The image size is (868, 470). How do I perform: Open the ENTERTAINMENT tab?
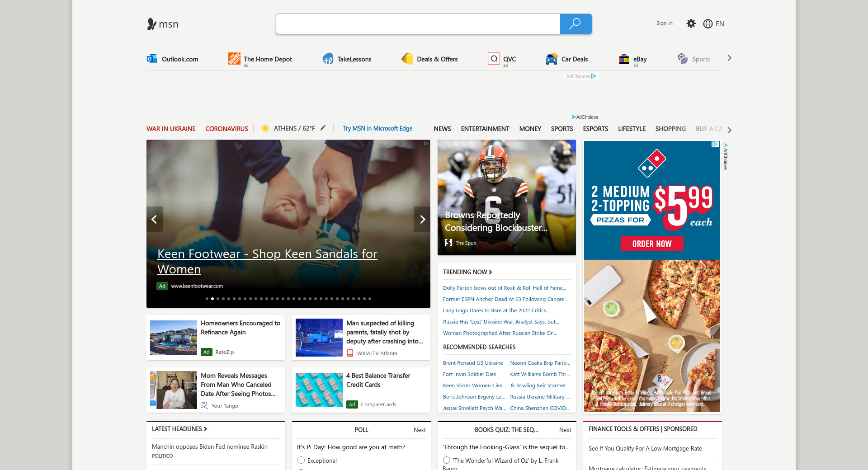485,129
